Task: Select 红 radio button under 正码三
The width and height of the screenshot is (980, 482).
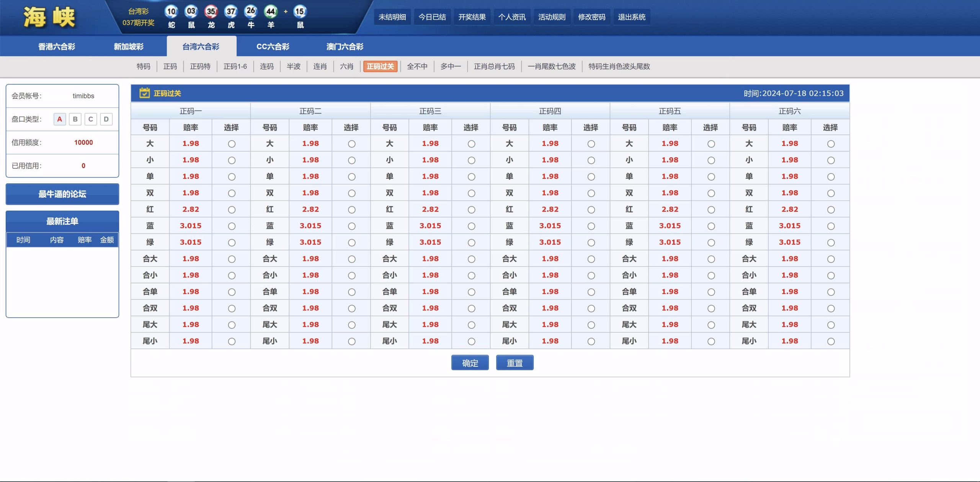Action: 471,210
